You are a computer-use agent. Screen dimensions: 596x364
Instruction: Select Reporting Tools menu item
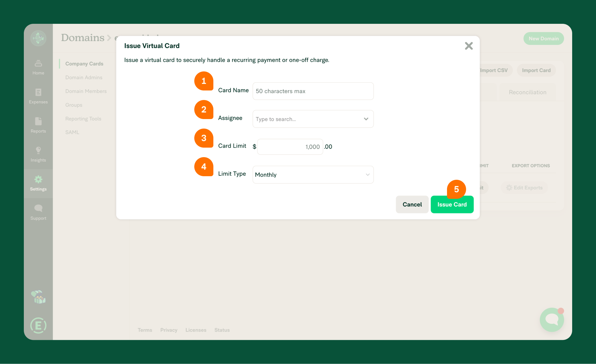(83, 118)
